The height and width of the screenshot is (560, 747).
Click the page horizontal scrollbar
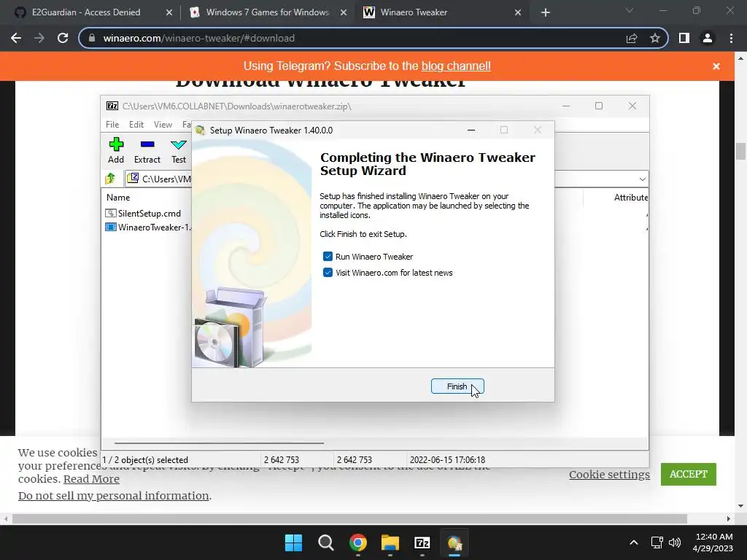(349, 518)
